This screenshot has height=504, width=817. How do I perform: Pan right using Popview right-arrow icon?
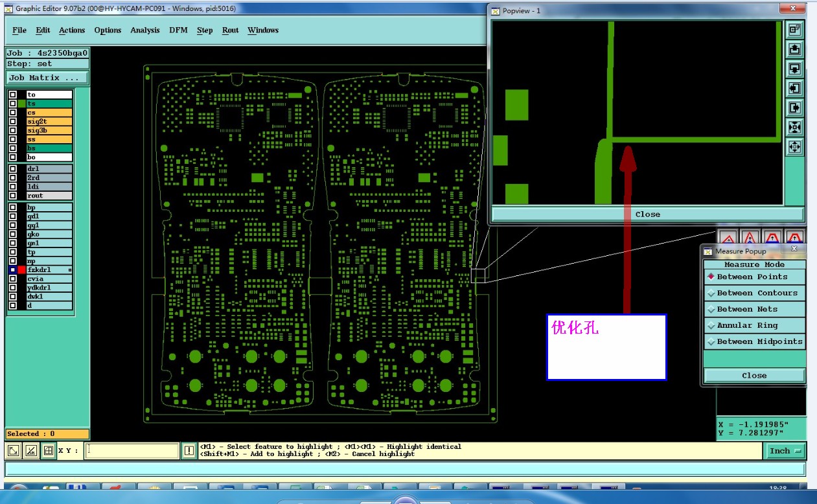tap(794, 108)
